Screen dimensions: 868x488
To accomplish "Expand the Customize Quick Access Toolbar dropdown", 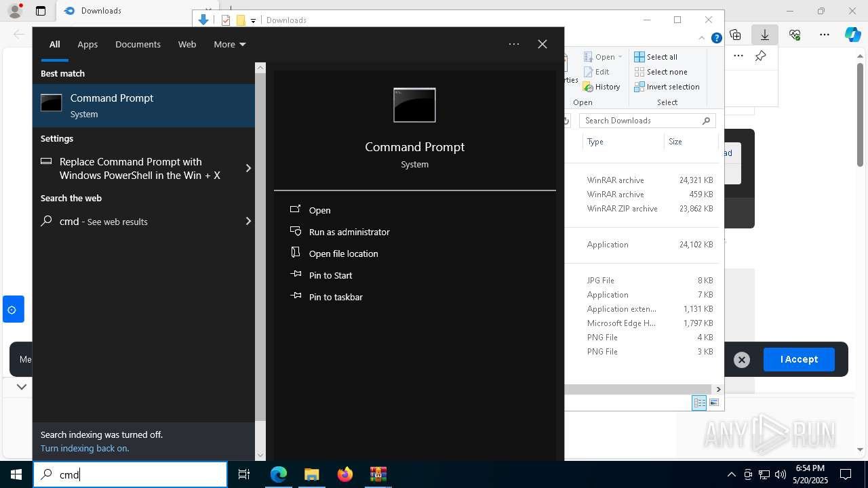I will [253, 20].
